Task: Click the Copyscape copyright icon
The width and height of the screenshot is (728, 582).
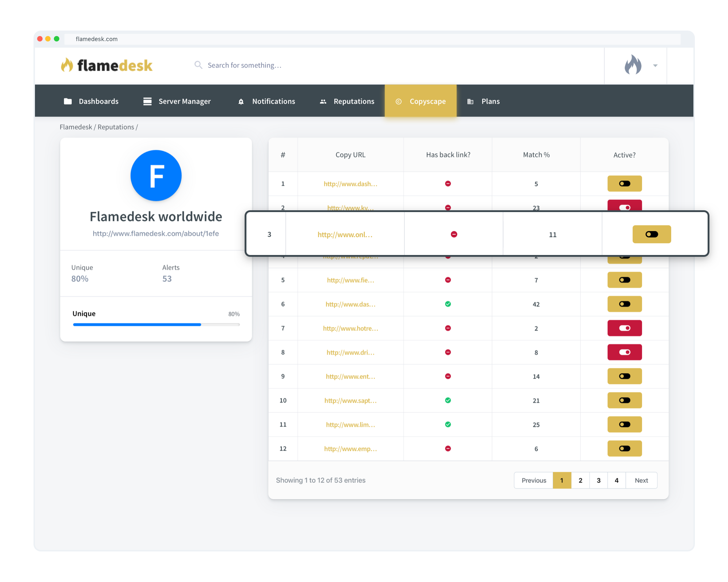Action: 399,101
